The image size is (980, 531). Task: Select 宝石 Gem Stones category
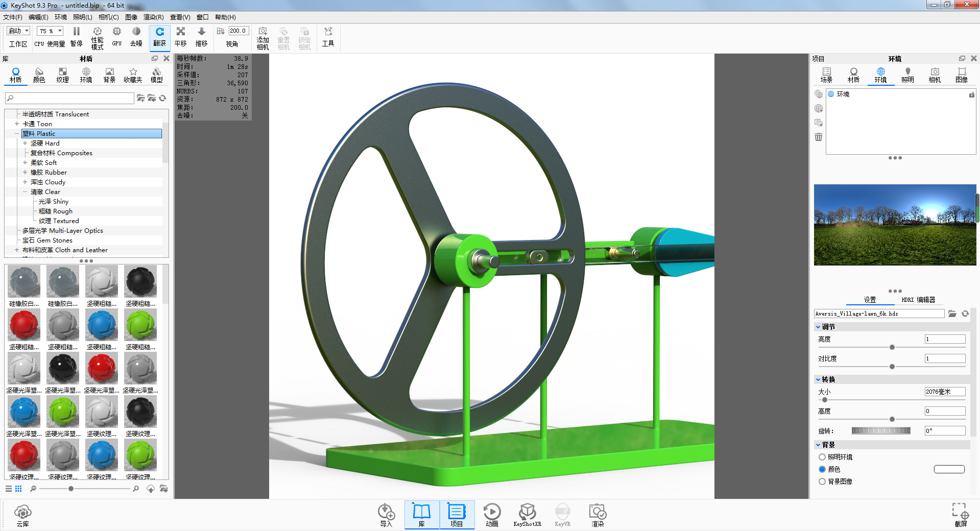(x=47, y=240)
